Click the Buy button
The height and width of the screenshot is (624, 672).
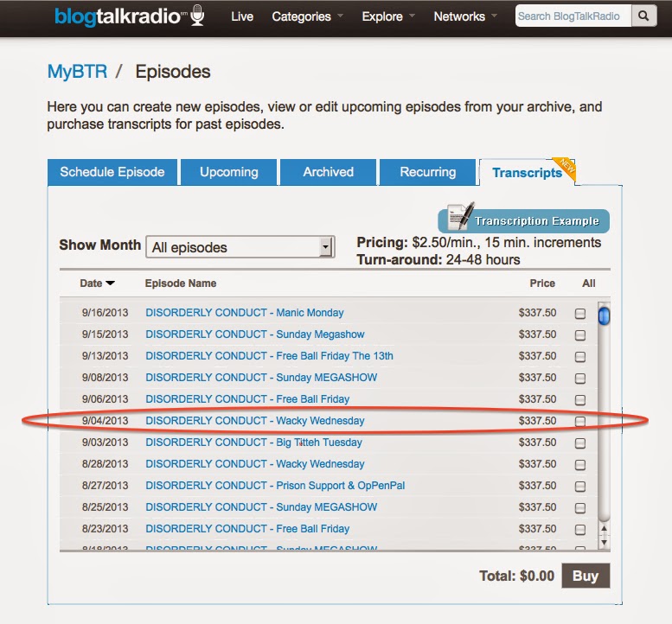(586, 576)
